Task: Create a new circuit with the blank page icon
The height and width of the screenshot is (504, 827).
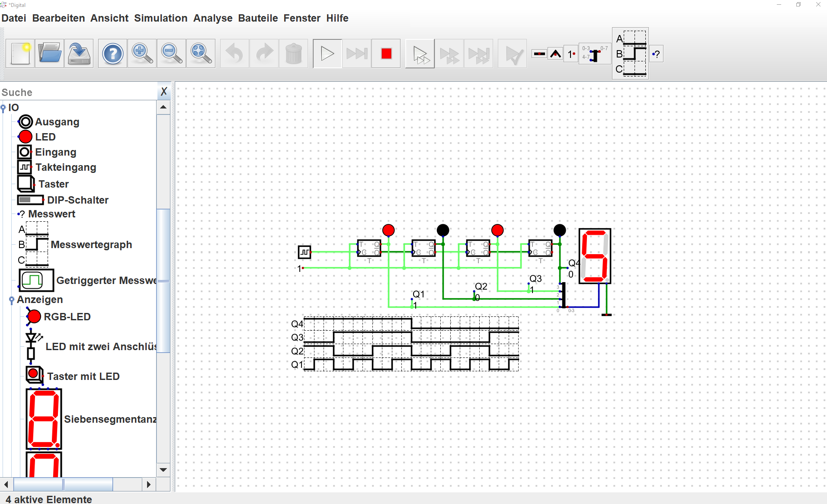Action: click(20, 54)
